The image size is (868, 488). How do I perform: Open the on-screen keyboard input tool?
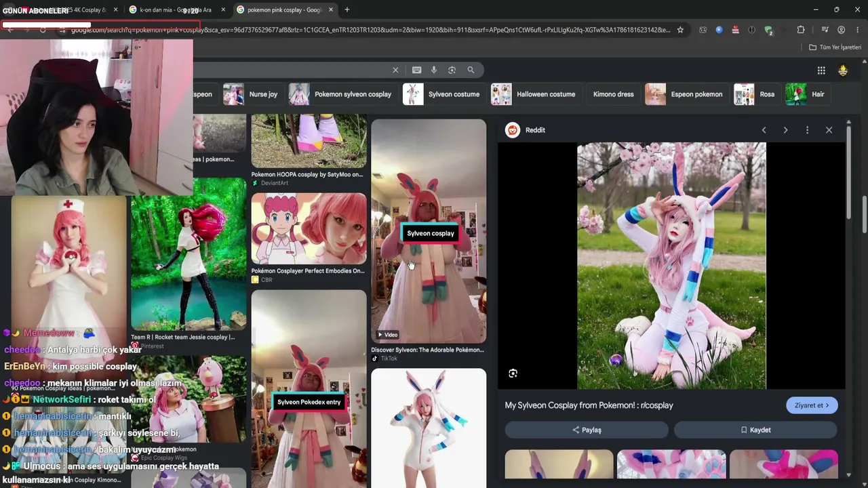[416, 70]
